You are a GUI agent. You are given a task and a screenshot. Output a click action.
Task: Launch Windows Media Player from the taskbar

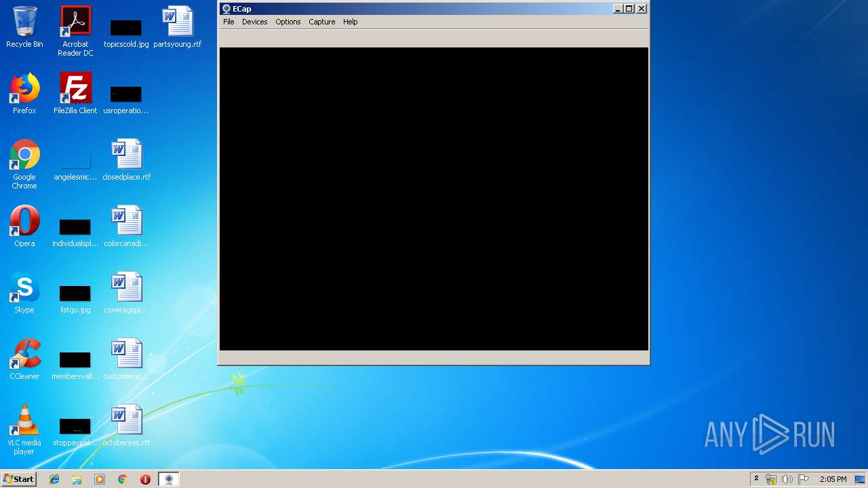click(100, 479)
